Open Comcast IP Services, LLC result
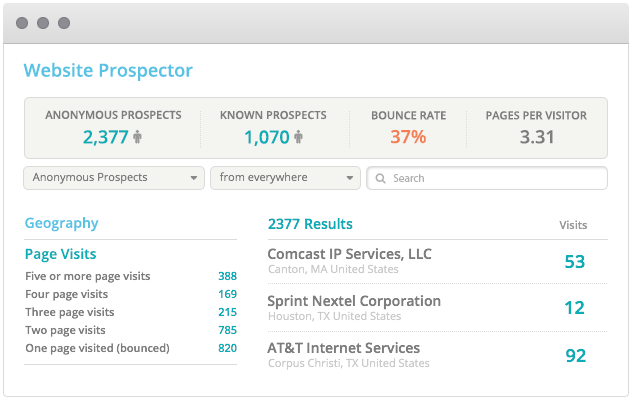The height and width of the screenshot is (400, 632). click(x=349, y=254)
